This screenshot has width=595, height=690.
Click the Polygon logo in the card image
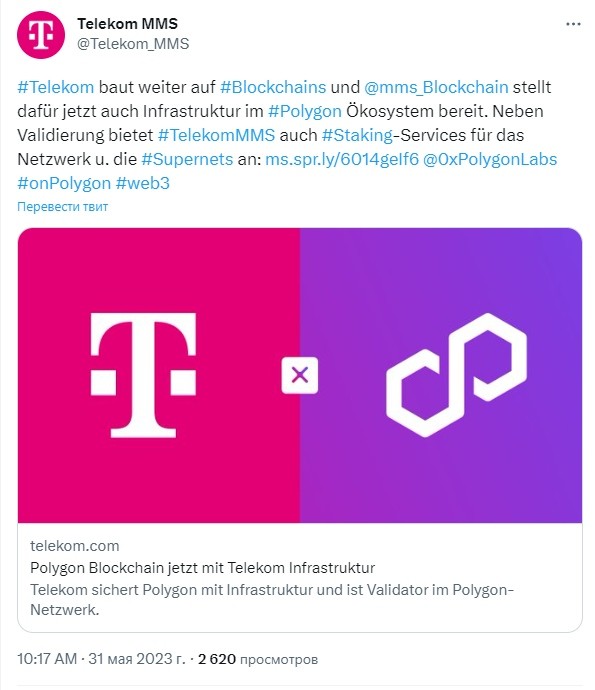click(456, 375)
